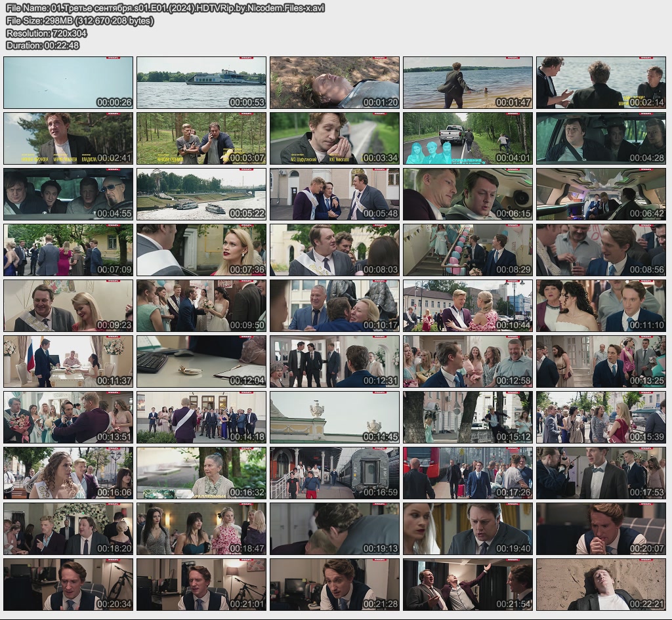Open the raised arm frame at 00:21:54

(x=467, y=585)
